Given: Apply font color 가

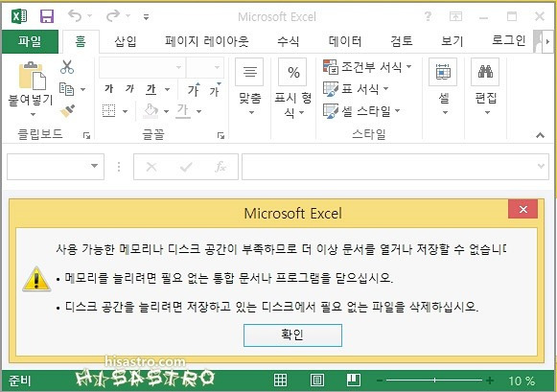Looking at the screenshot, I should pos(183,110).
